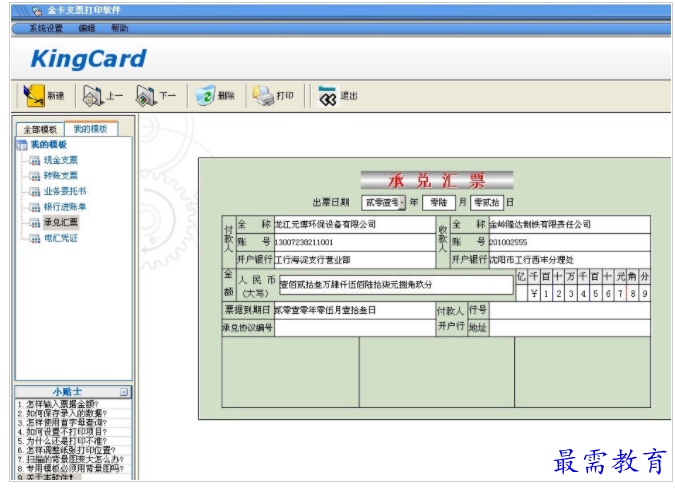Select the 转账支票 template
675x493 pixels.
61,176
